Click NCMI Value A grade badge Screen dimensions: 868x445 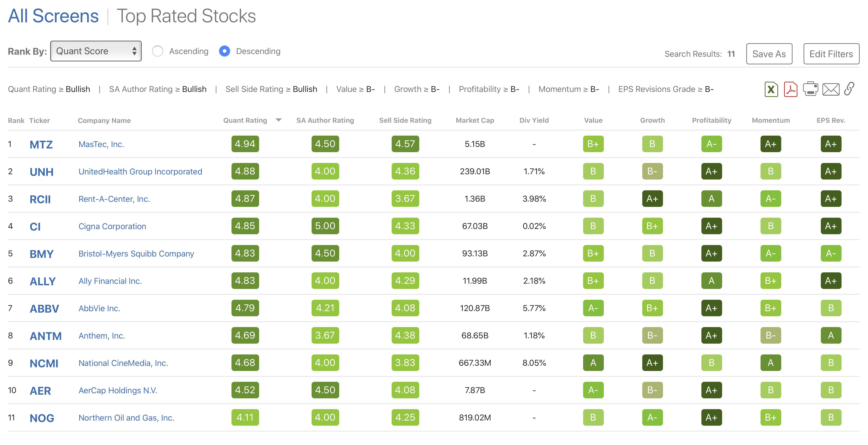point(593,363)
